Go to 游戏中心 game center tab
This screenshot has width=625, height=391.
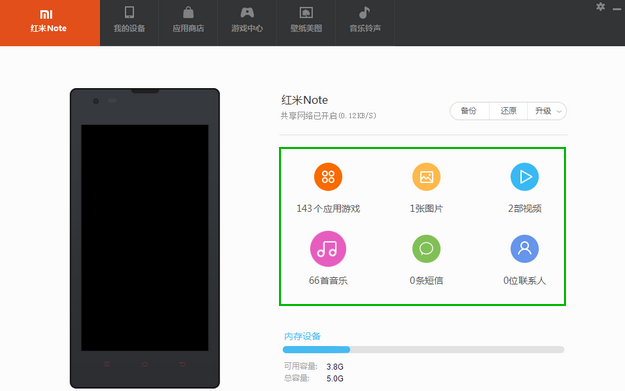click(x=247, y=23)
